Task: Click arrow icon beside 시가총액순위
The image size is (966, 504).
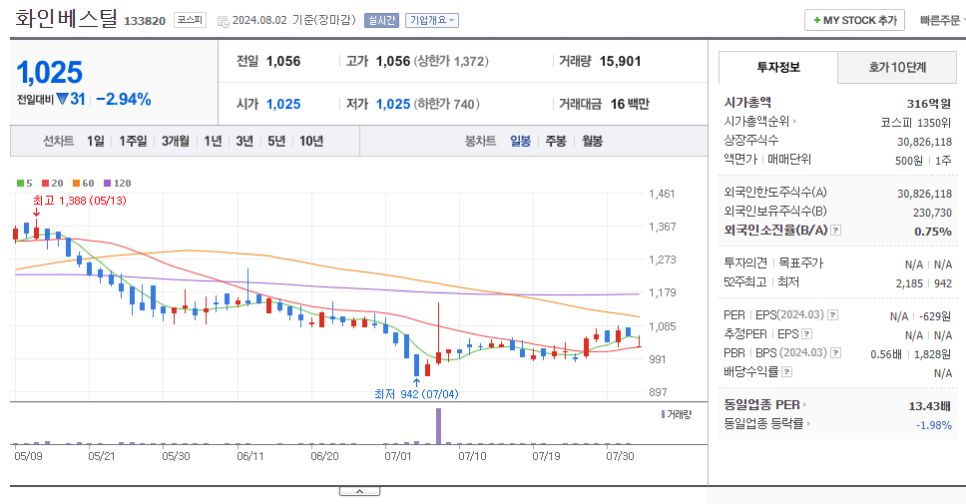Action: (794, 121)
